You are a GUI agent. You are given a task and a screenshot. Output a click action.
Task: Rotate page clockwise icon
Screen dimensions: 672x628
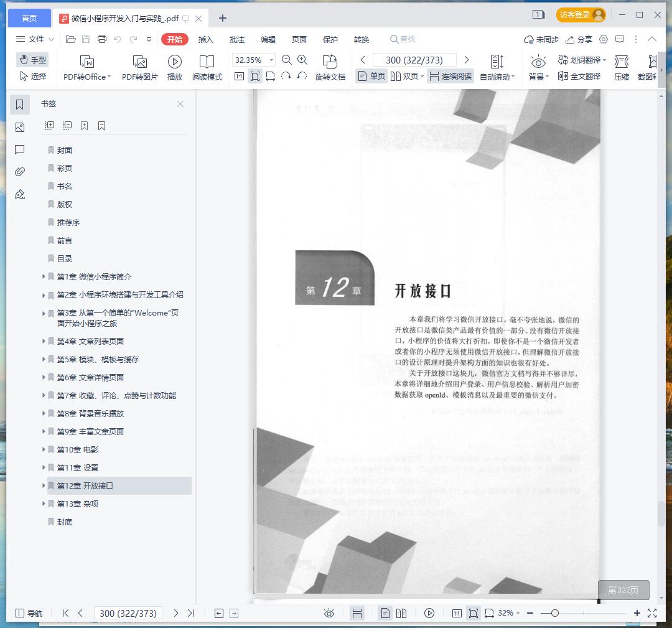tap(286, 77)
